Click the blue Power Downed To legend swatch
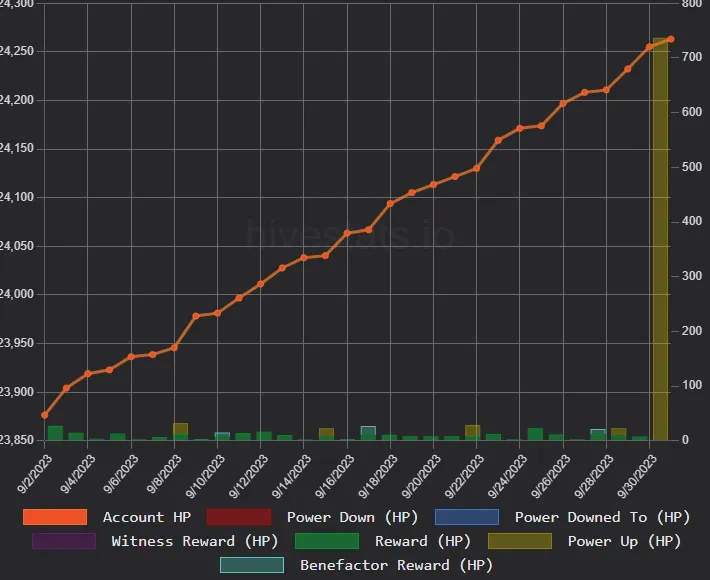 coord(466,517)
